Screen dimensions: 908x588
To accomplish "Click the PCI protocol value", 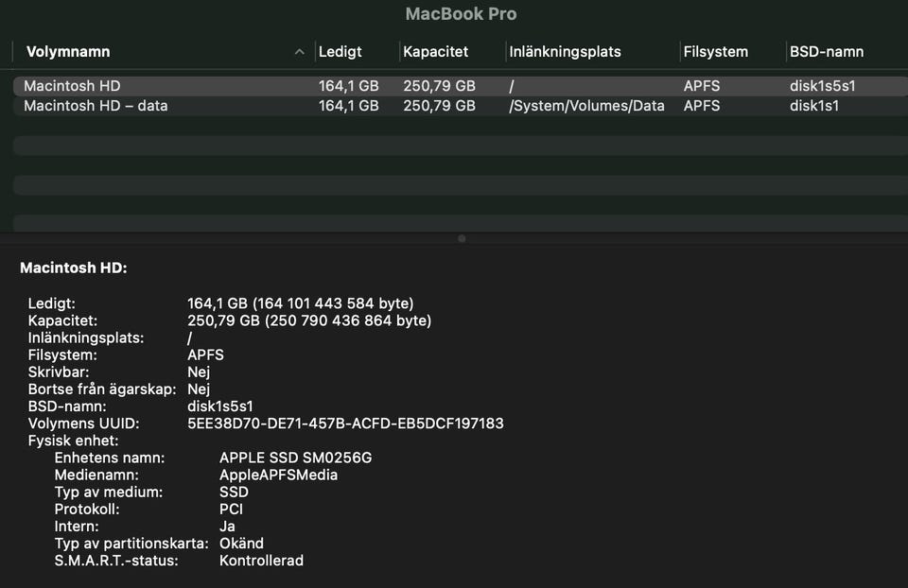I will coord(231,510).
